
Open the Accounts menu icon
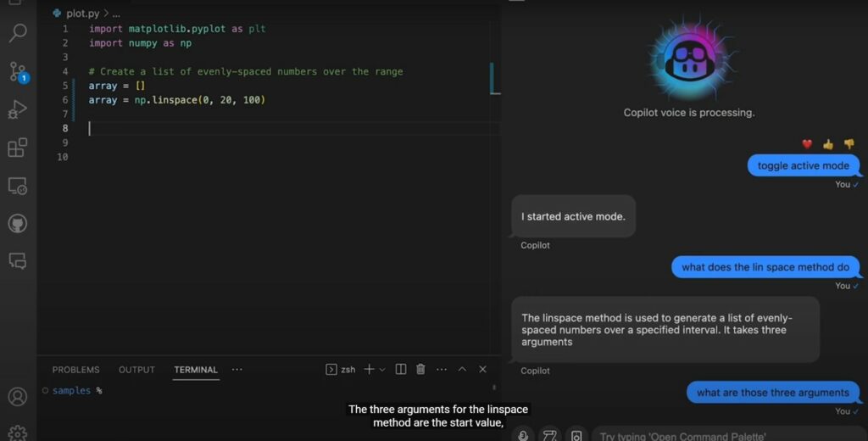(18, 397)
